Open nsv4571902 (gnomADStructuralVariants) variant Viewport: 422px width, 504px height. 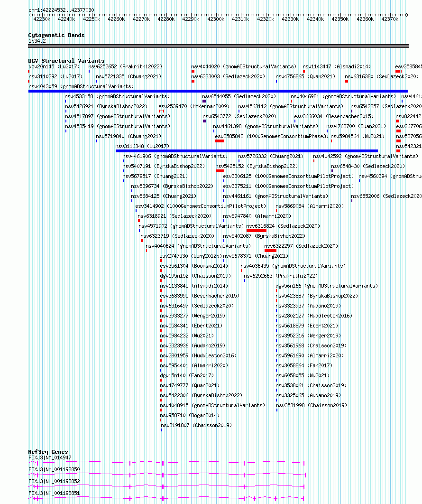tap(191, 226)
